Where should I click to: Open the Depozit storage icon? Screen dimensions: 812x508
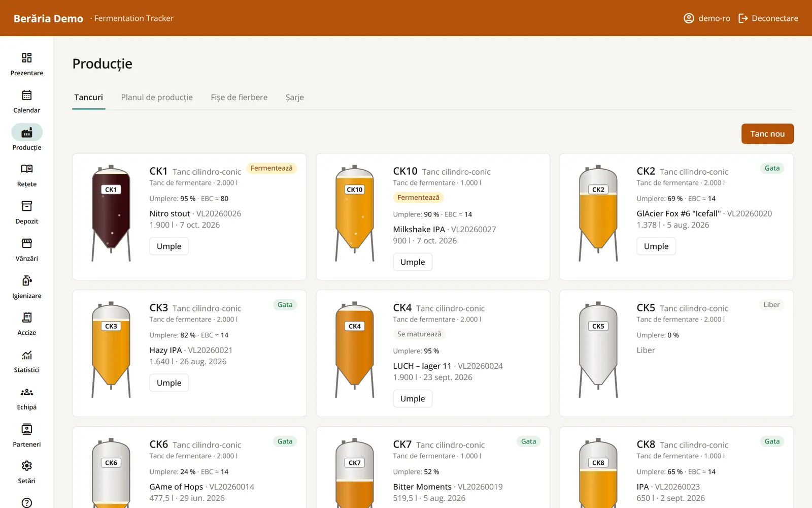click(x=27, y=206)
